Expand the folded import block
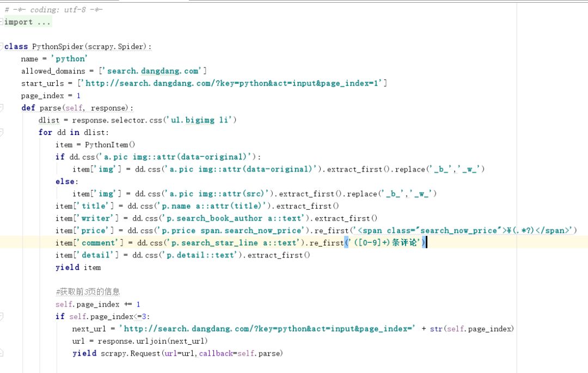 point(2,22)
